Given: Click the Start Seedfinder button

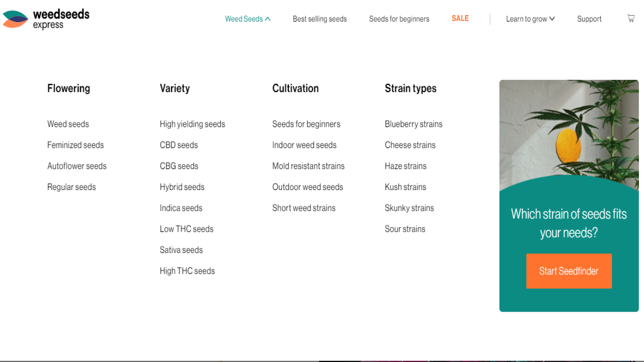Looking at the screenshot, I should click(569, 271).
